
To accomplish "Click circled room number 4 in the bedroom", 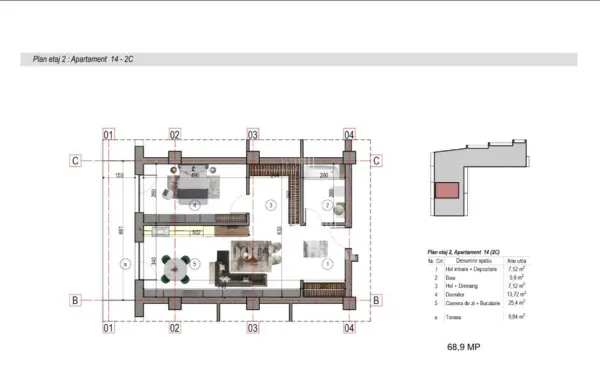I will point(195,206).
